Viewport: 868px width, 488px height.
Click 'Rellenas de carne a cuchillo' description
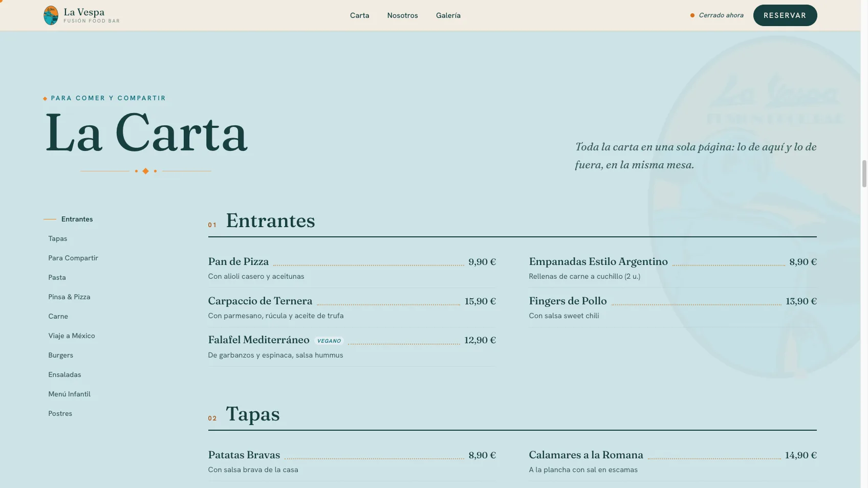584,276
